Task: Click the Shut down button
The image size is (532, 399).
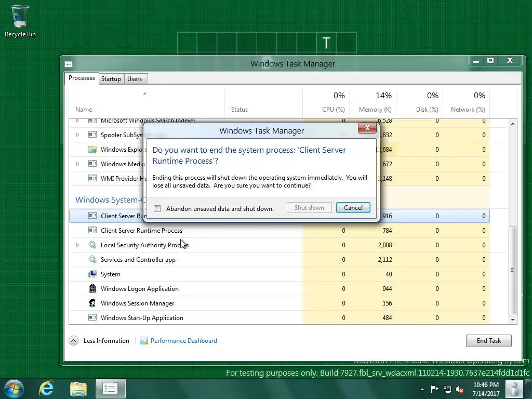Action: pyautogui.click(x=309, y=208)
